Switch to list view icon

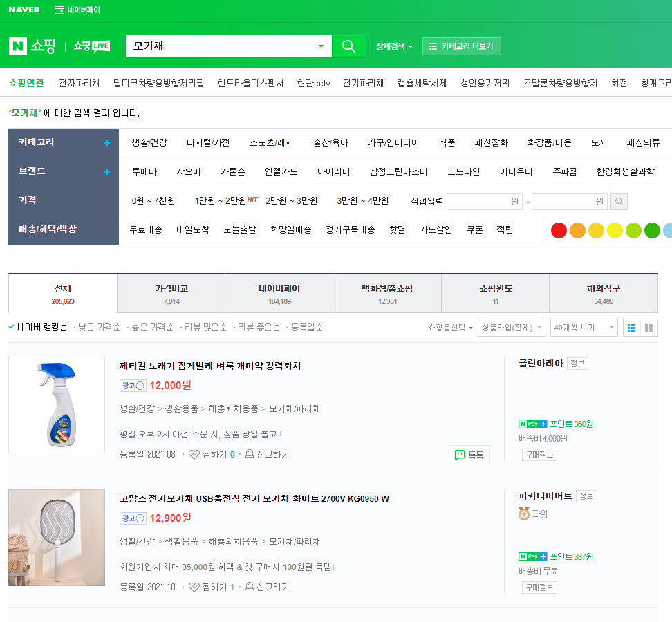point(631,328)
